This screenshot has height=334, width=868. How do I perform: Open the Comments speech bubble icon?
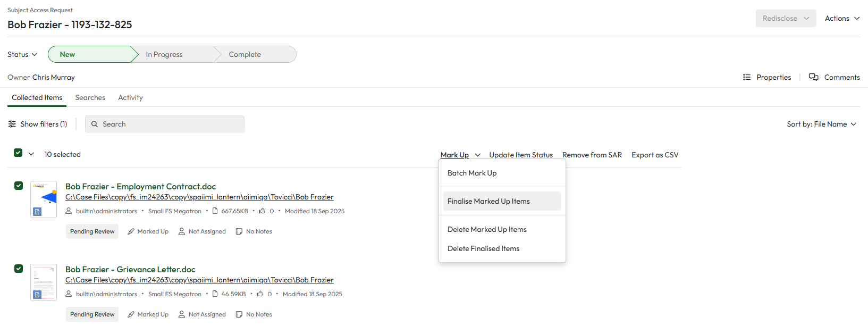[x=813, y=77]
